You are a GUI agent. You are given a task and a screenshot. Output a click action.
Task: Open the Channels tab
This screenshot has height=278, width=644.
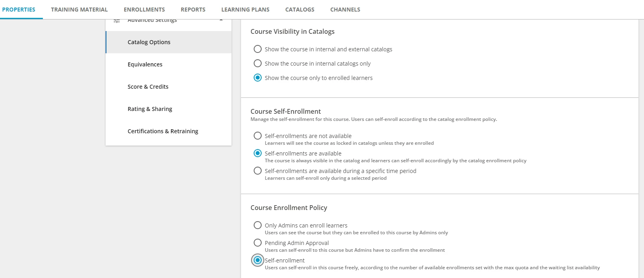click(345, 10)
